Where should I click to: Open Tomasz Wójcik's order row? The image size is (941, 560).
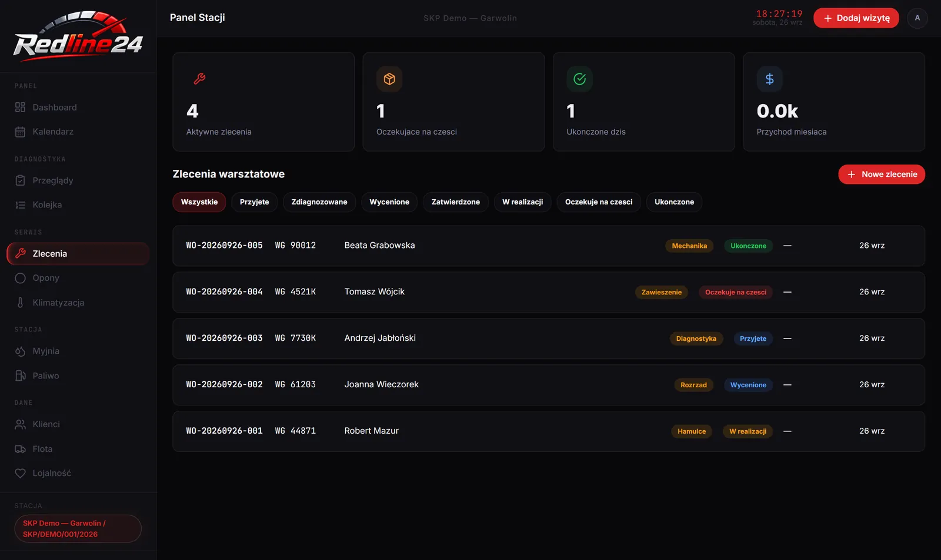pos(549,292)
